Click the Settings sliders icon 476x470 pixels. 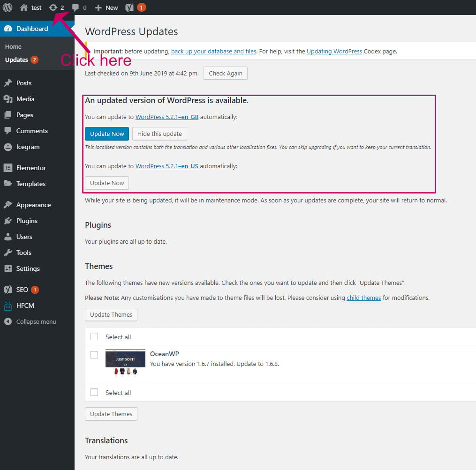pos(8,269)
